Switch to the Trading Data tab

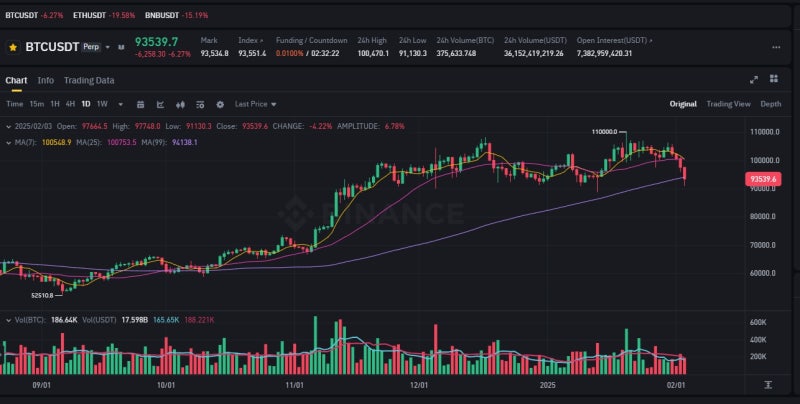point(89,80)
